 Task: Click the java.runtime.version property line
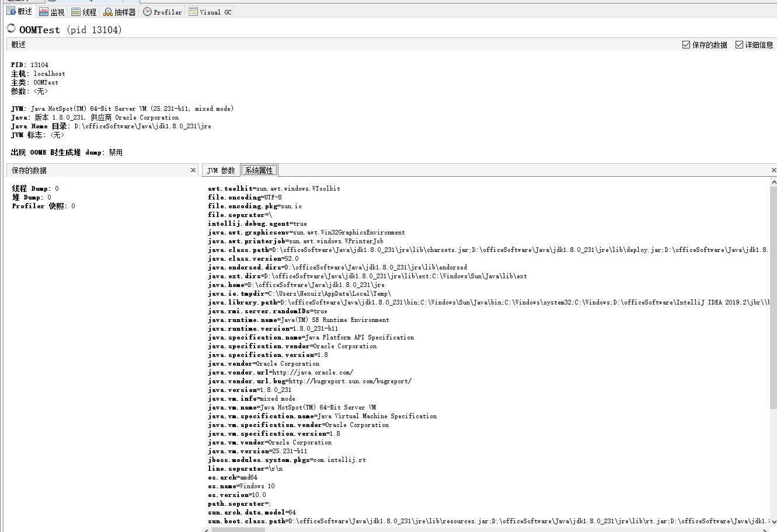click(273, 328)
